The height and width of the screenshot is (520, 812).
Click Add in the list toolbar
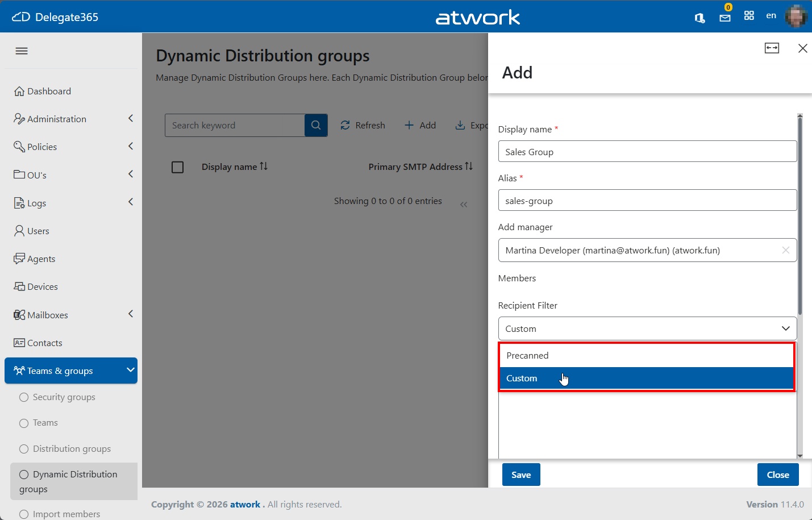point(420,125)
